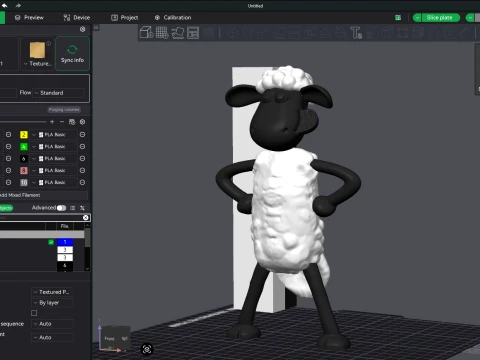The image size is (480, 360).
Task: Edit preset icon right of filament 2 dropdown
Action: tap(82, 134)
